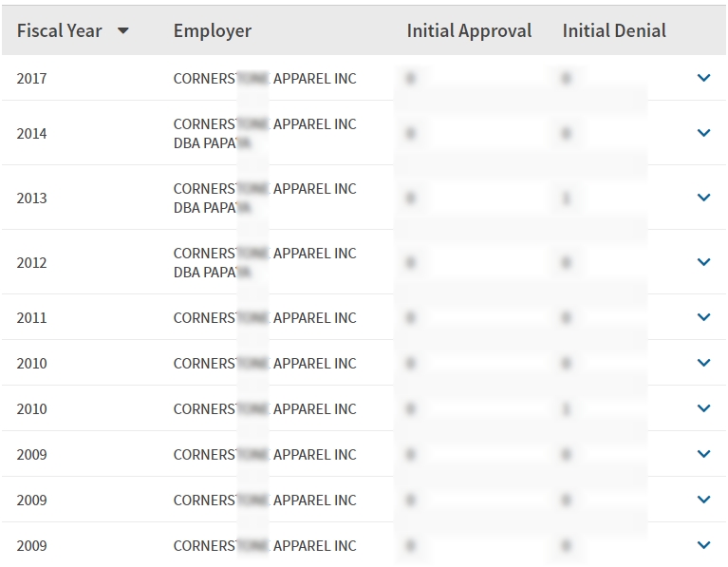Viewport: 728px width, 567px height.
Task: Expand the 2012 row details
Action: 703,262
